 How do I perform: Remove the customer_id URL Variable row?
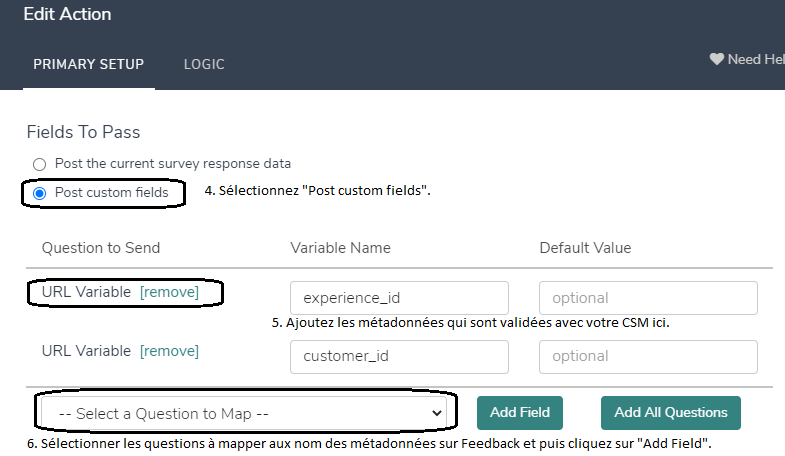169,351
